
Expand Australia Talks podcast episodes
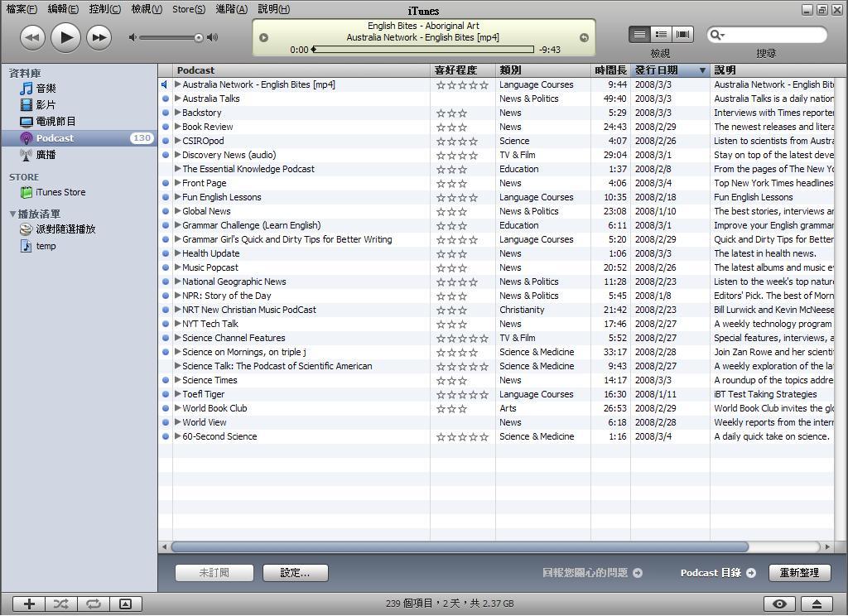pos(177,99)
